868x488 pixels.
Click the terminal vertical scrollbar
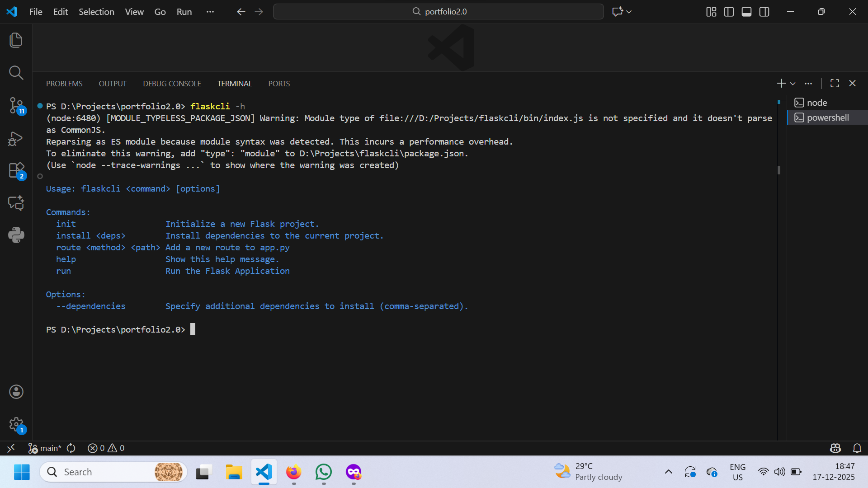pos(778,170)
